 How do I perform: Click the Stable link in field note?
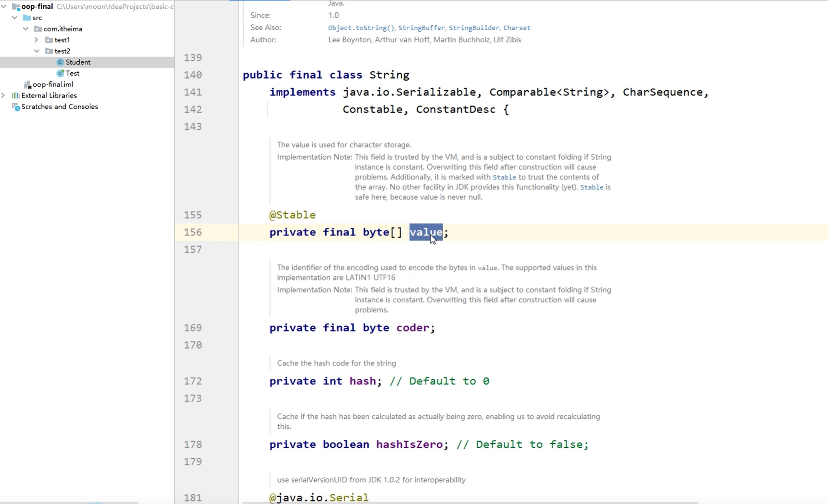click(504, 177)
